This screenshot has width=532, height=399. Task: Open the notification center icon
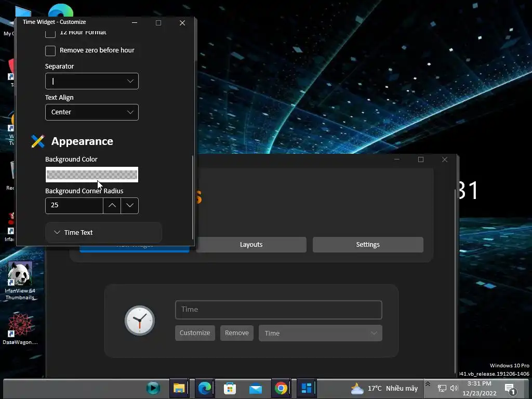pos(510,389)
